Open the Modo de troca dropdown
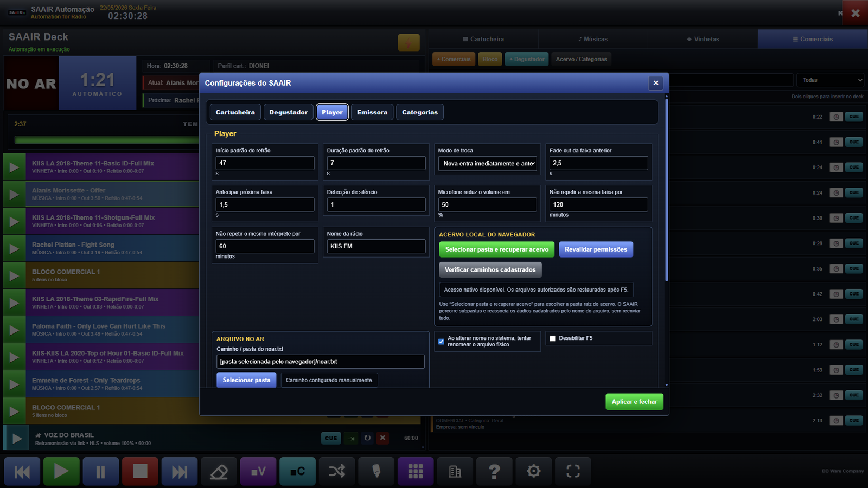868x488 pixels. coord(487,164)
